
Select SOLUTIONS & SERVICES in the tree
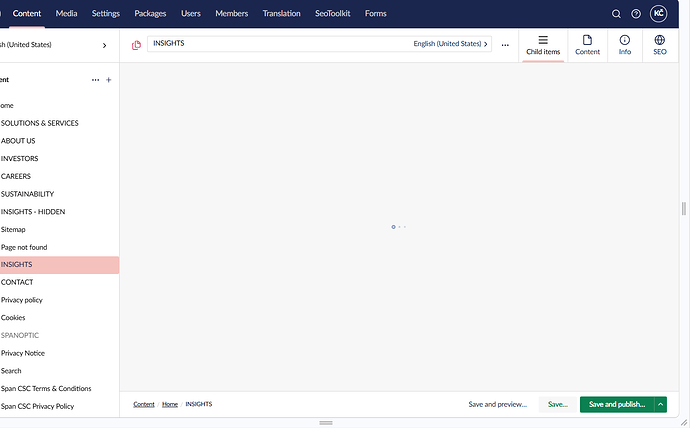pyautogui.click(x=40, y=123)
